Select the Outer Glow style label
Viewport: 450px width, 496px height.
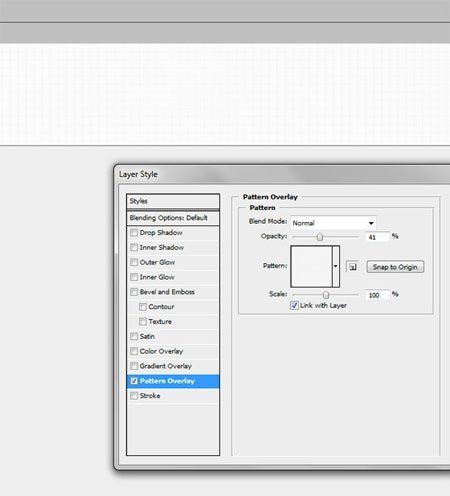point(157,262)
